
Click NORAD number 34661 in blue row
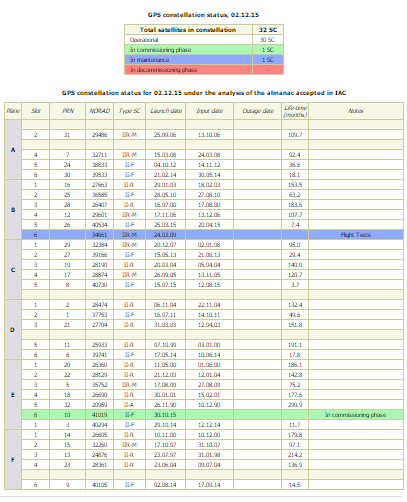click(99, 235)
